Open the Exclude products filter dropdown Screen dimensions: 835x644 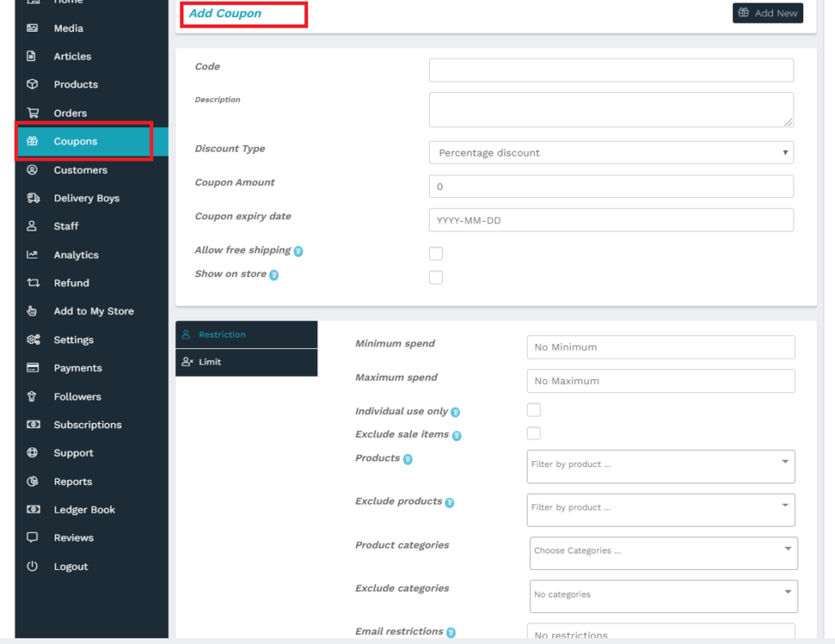(660, 509)
